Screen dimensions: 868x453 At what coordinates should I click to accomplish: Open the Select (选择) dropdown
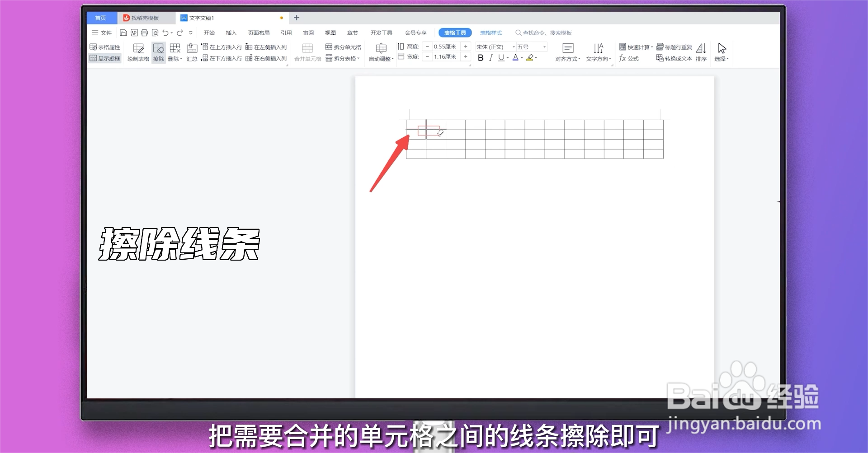point(722,52)
